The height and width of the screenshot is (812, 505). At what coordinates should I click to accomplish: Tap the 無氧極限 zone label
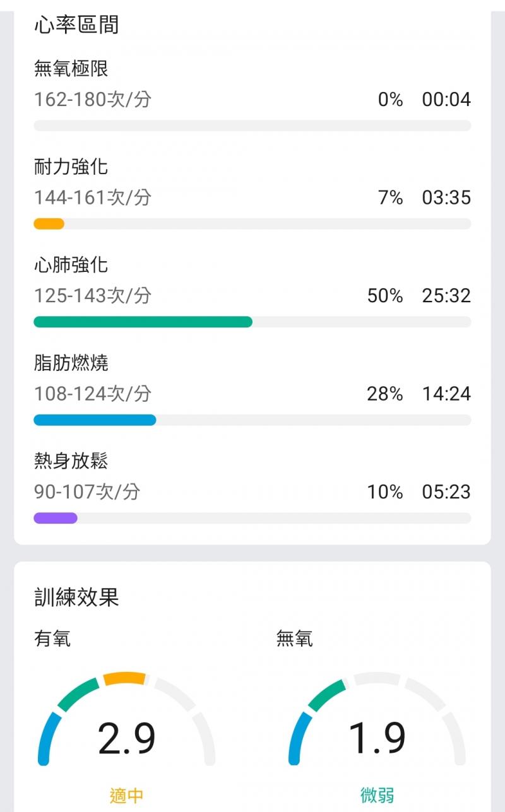[x=71, y=68]
